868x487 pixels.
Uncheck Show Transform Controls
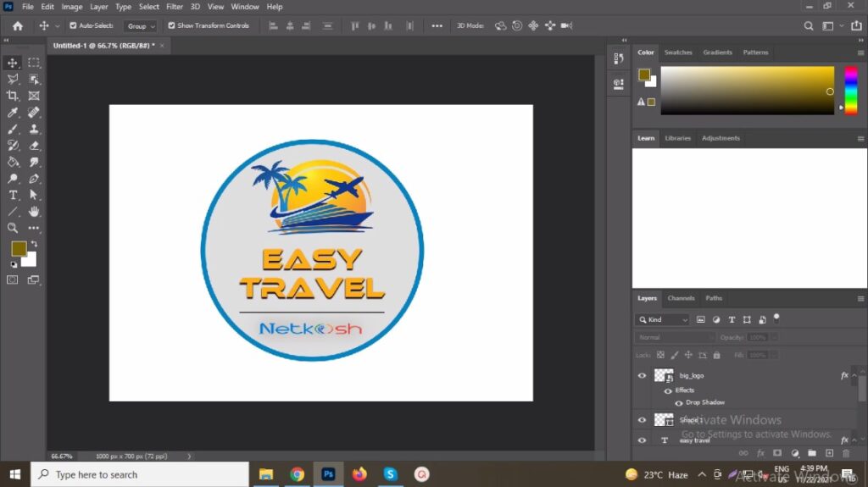[x=171, y=25]
